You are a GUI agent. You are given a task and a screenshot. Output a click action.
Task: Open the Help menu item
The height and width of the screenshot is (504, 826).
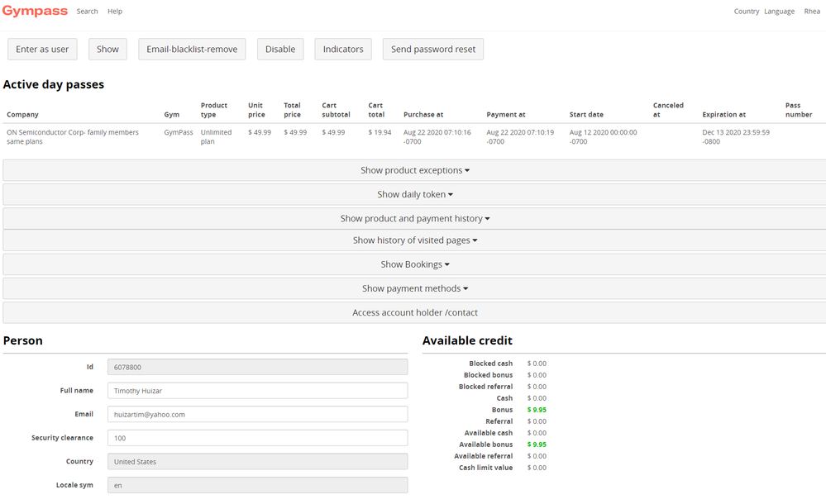[115, 12]
